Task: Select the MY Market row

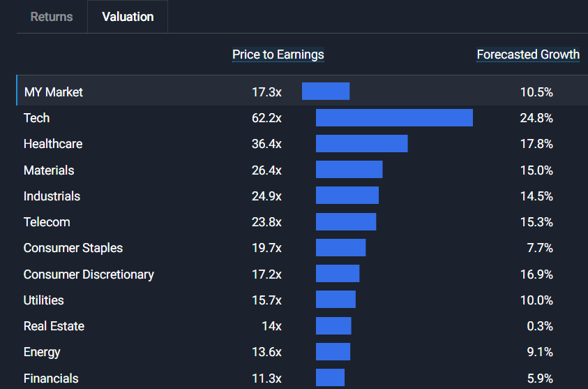Action: point(54,91)
